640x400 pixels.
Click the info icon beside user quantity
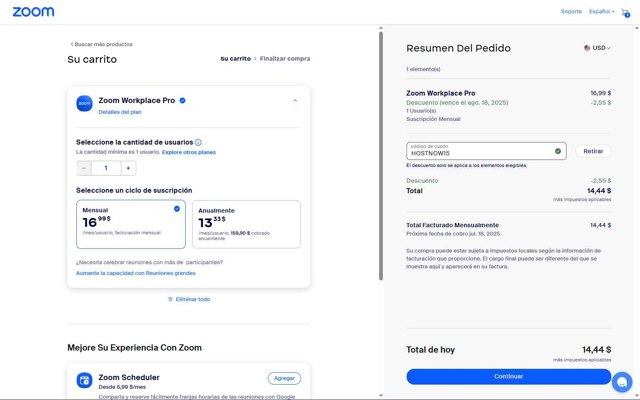198,142
